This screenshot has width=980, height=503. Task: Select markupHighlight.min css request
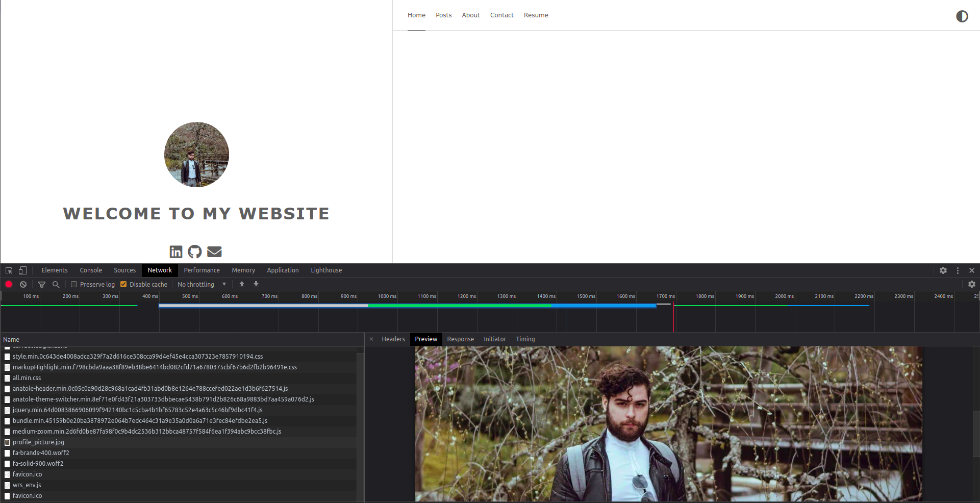[179, 367]
